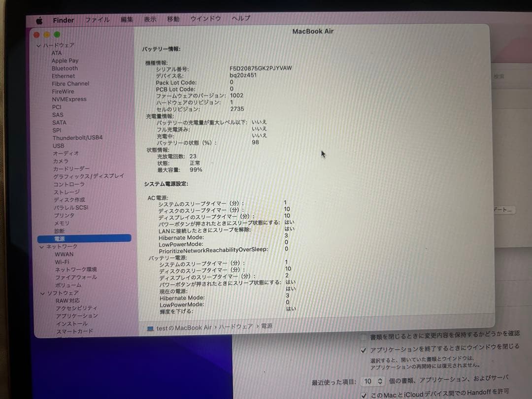
Task: Select Bluetooth in the hardware sidebar
Action: tap(65, 68)
